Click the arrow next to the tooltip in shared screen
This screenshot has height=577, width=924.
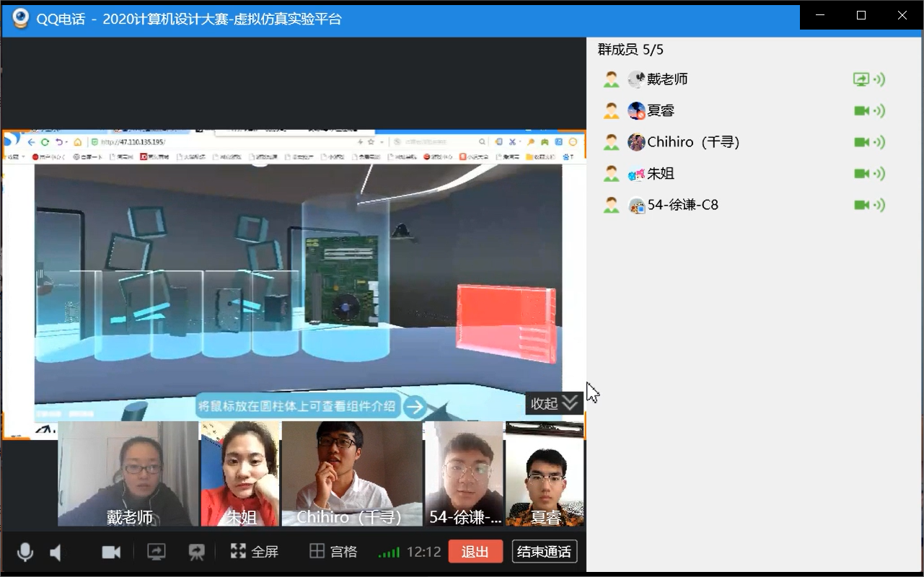click(x=414, y=407)
